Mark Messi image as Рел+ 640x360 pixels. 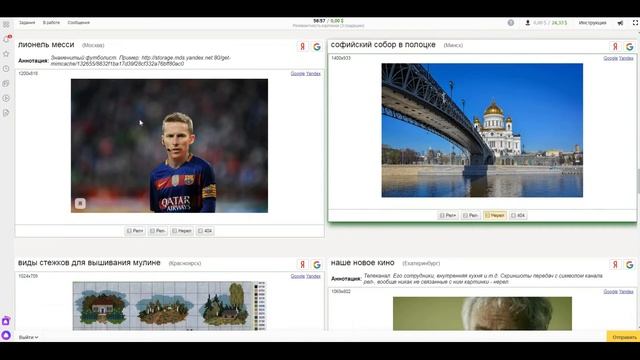135,231
